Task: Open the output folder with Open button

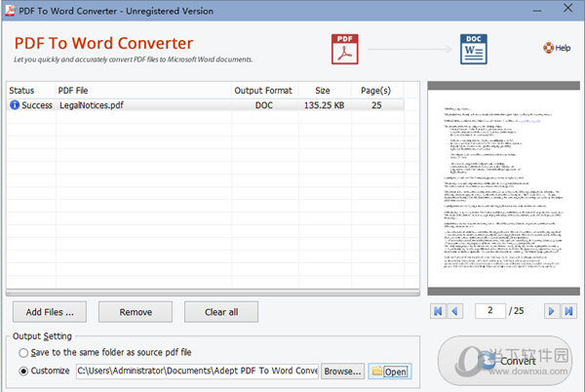Action: [390, 372]
